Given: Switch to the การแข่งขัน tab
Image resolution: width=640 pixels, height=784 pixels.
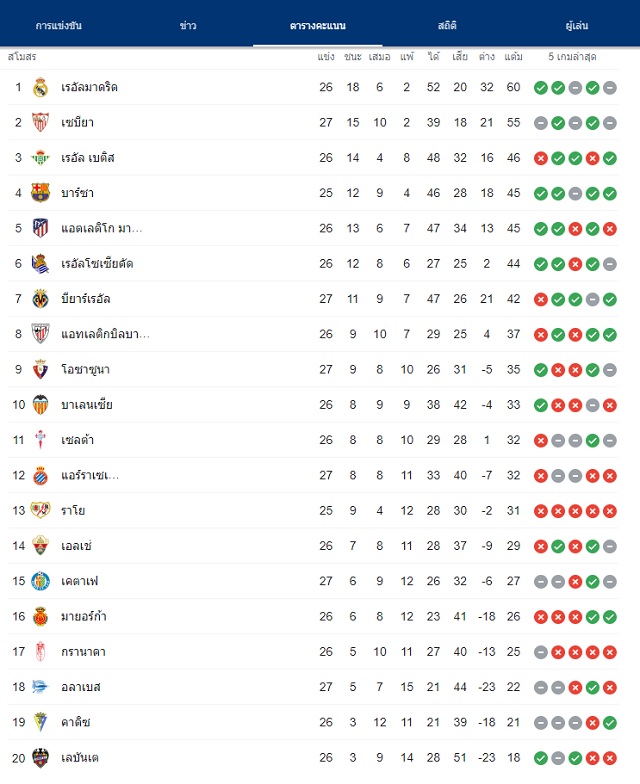Looking at the screenshot, I should click(x=58, y=26).
